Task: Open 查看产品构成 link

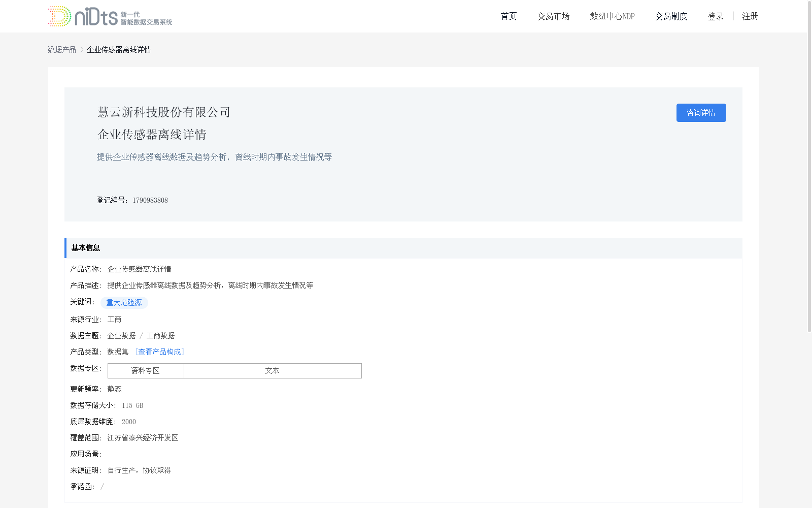Action: point(159,352)
